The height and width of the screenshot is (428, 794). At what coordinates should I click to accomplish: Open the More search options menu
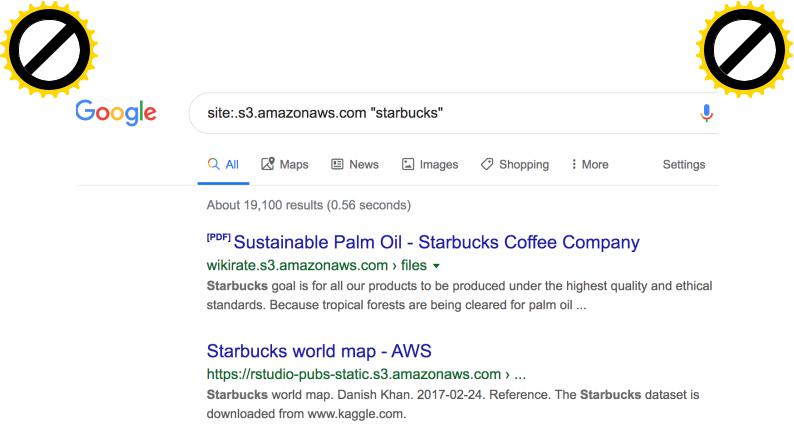pyautogui.click(x=590, y=164)
